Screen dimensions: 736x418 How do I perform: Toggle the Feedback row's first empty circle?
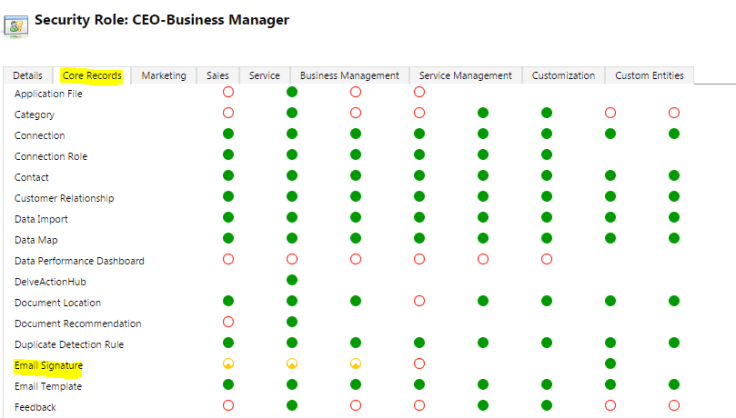228,406
